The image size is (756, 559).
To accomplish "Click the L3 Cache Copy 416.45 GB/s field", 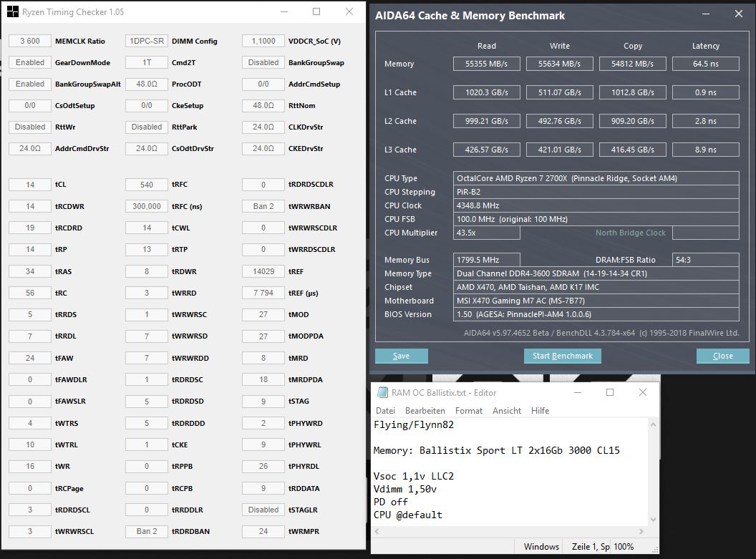I will [x=633, y=150].
